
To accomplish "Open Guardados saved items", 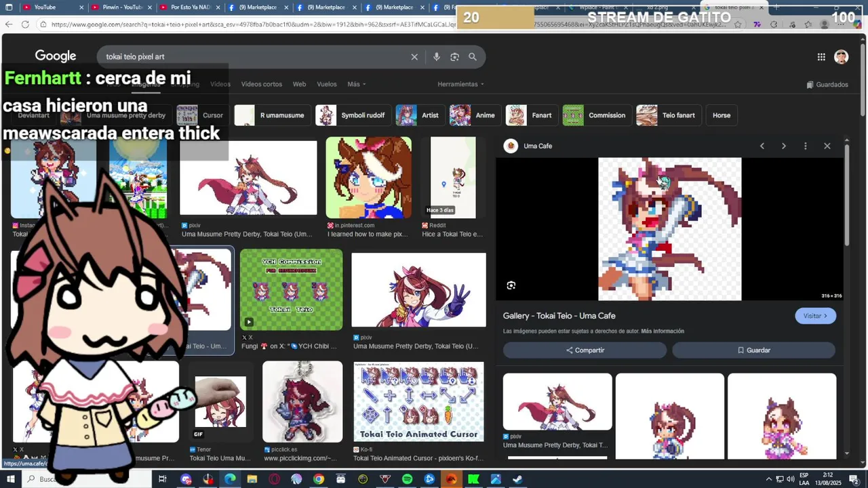I will [827, 85].
